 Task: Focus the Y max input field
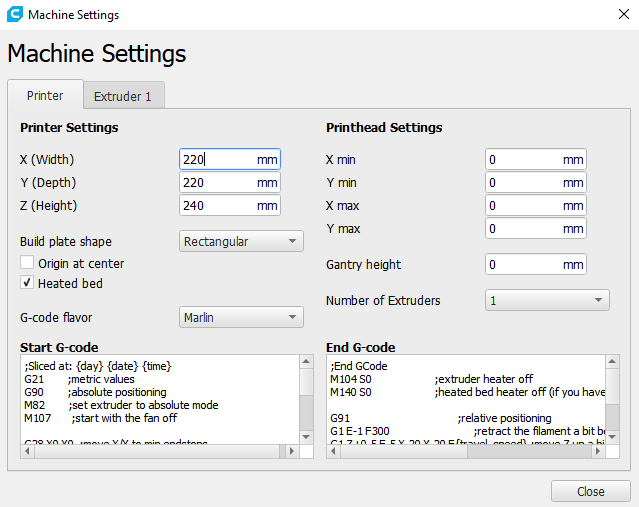tap(523, 228)
